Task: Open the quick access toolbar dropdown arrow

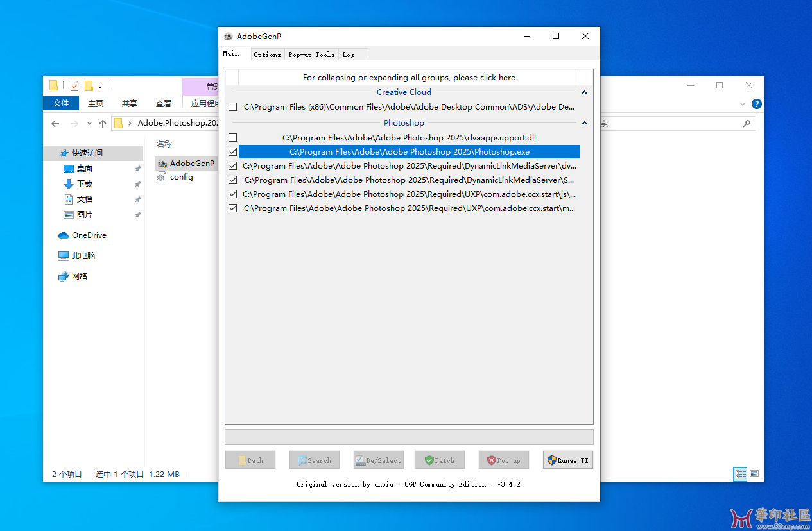Action: pos(101,86)
